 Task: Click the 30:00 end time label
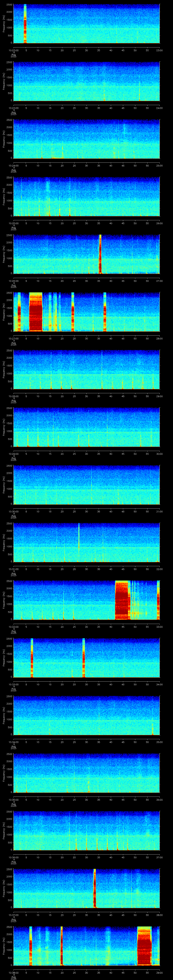pos(159,454)
